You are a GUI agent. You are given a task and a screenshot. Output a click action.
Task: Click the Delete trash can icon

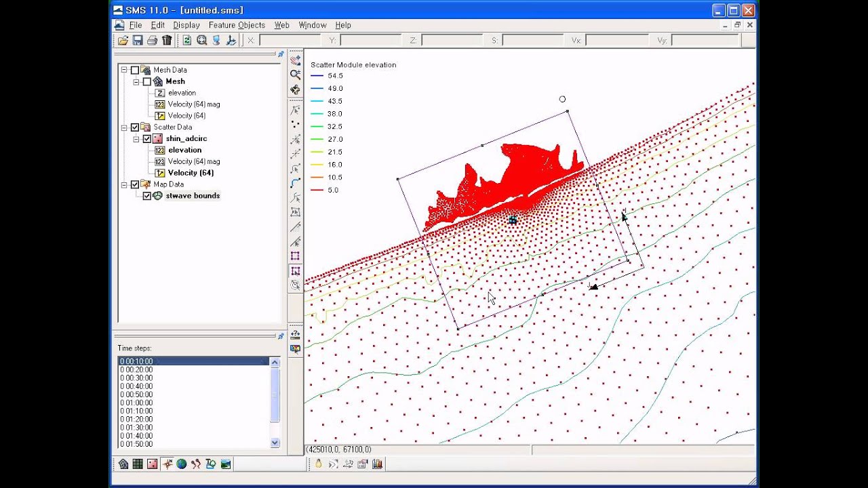tap(167, 41)
